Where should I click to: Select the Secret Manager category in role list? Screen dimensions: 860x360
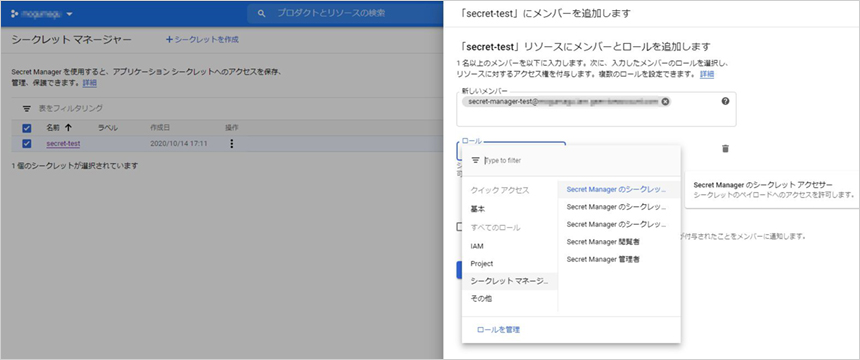(x=510, y=282)
